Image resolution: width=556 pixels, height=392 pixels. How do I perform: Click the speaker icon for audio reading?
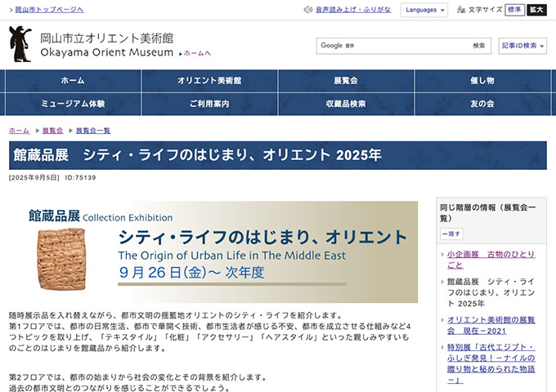click(307, 10)
